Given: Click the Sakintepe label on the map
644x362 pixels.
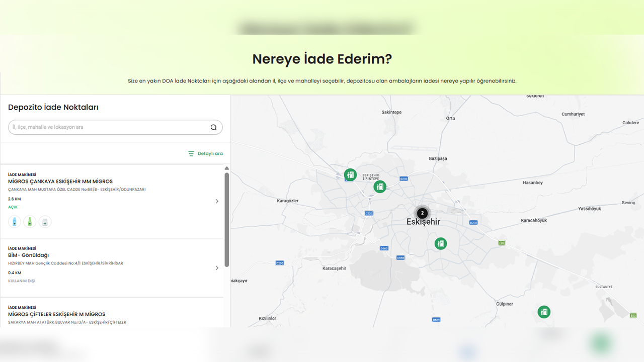Looking at the screenshot, I should coord(391,112).
